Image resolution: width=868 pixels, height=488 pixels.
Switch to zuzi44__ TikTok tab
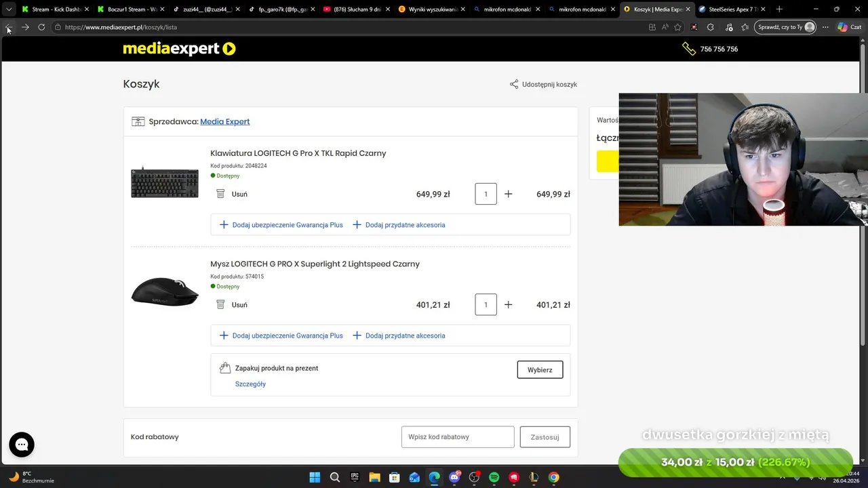[205, 9]
